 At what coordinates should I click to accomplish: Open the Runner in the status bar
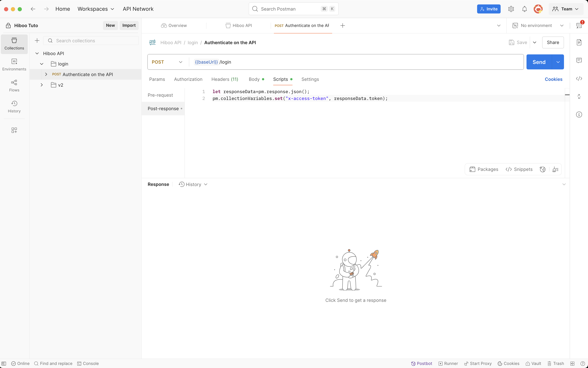coord(448,363)
